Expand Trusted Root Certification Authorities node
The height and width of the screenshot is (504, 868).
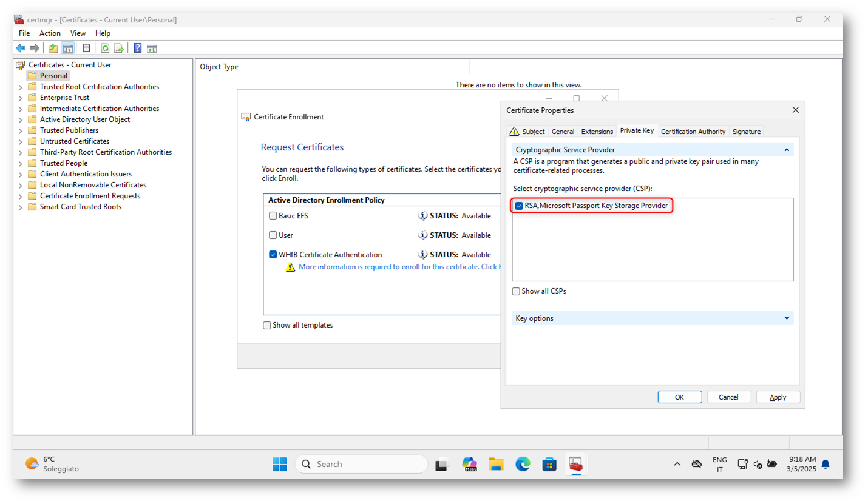coord(20,87)
